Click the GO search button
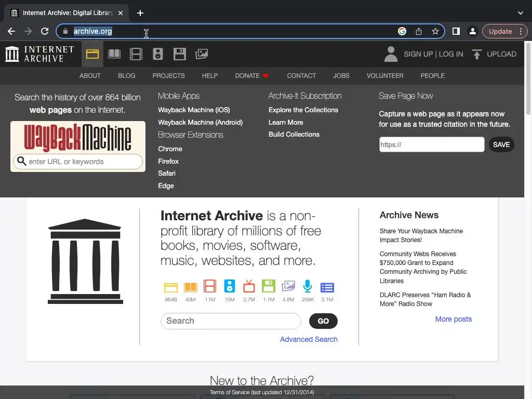 pyautogui.click(x=323, y=321)
